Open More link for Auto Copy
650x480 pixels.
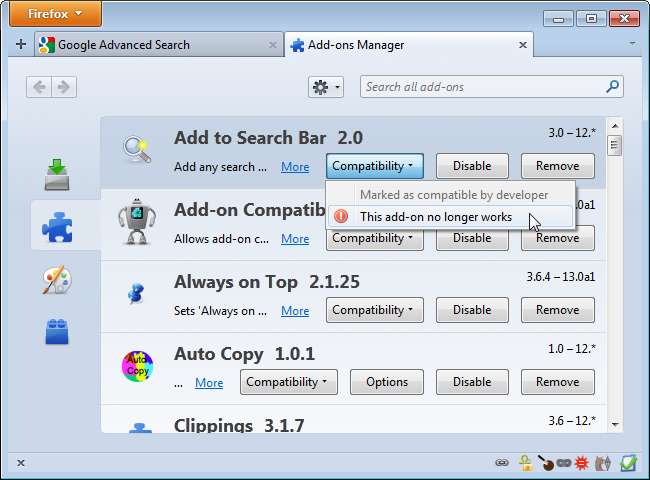pos(209,383)
